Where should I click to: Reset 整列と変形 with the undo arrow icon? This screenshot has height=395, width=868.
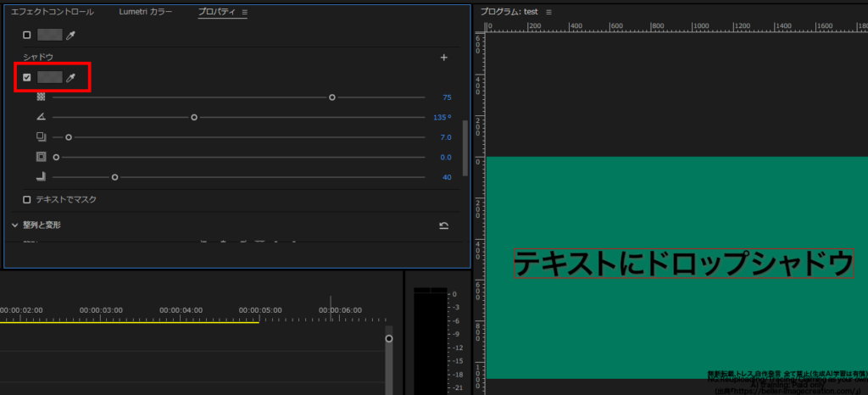click(443, 225)
